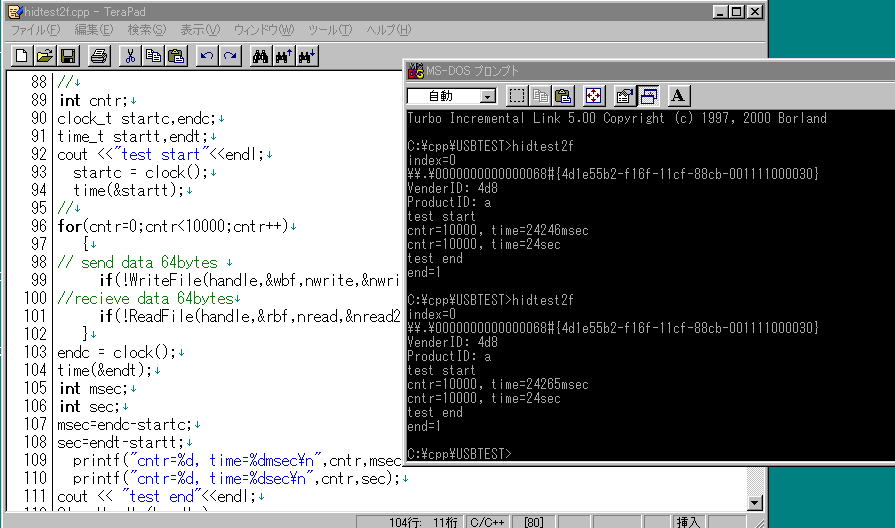Screen dimensions: 895x528
Task: Open Find with the binoculars icon
Action: [260, 56]
